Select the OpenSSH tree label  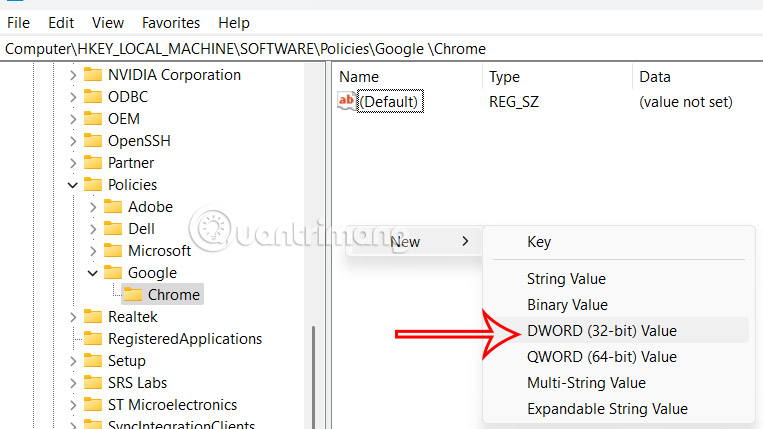click(139, 141)
